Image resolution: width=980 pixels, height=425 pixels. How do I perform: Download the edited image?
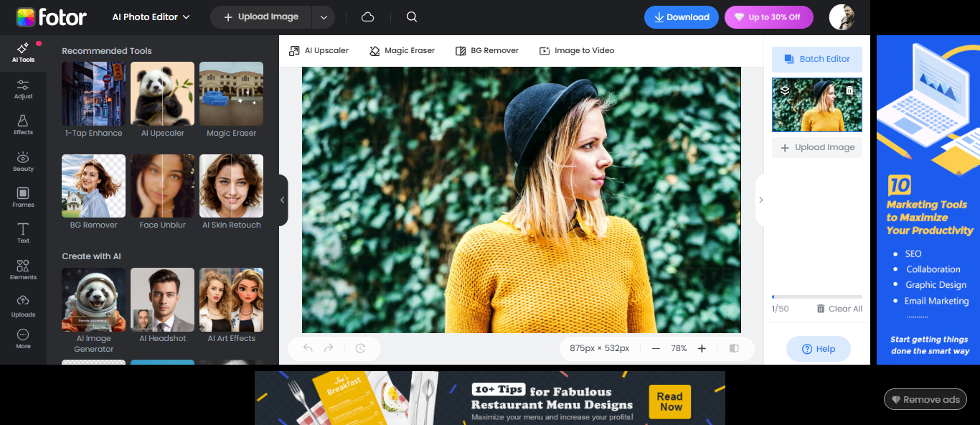(x=682, y=17)
